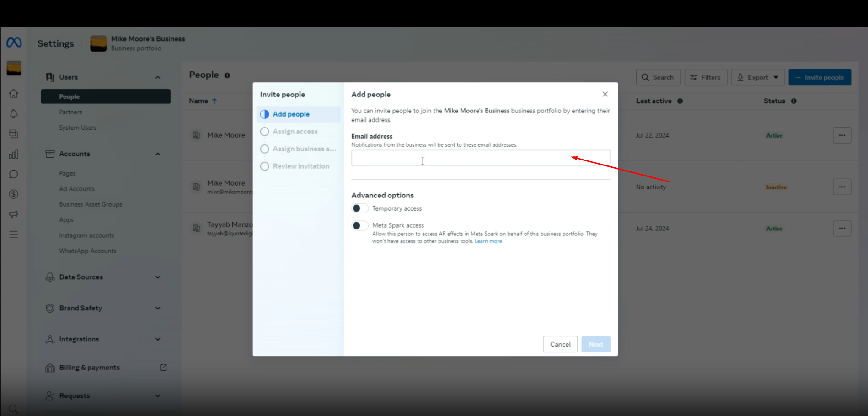Viewport: 868px width, 416px height.
Task: Collapse the Accounts section
Action: pyautogui.click(x=158, y=154)
